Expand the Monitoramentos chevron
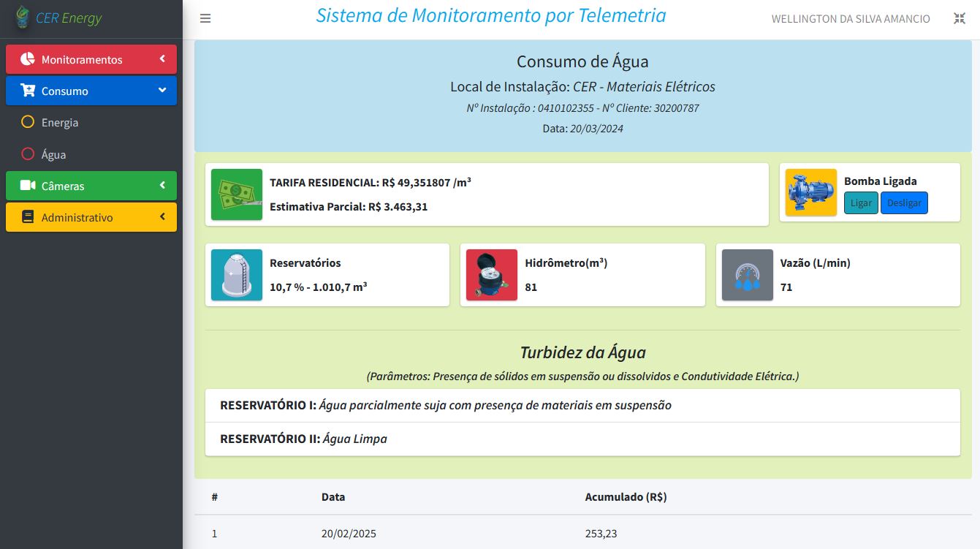Viewport: 980px width, 549px height. coord(162,59)
